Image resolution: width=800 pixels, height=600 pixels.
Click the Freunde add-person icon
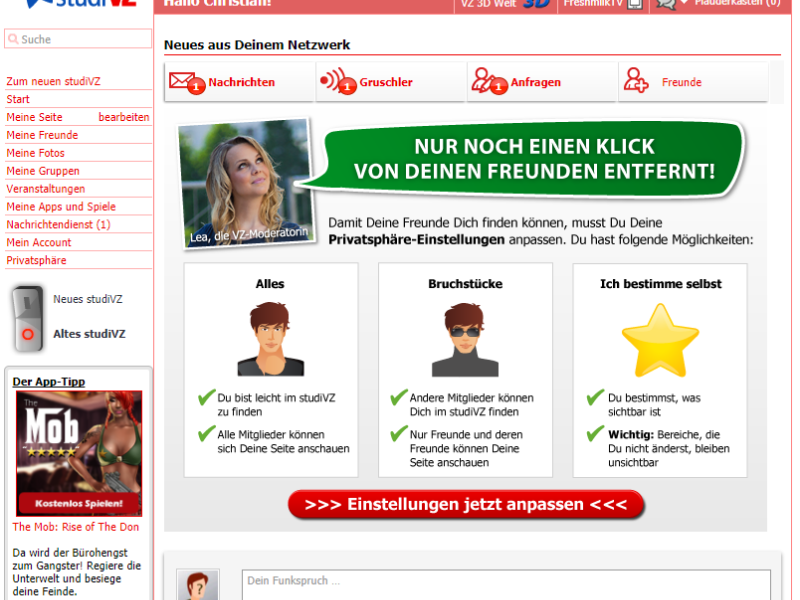click(x=636, y=80)
